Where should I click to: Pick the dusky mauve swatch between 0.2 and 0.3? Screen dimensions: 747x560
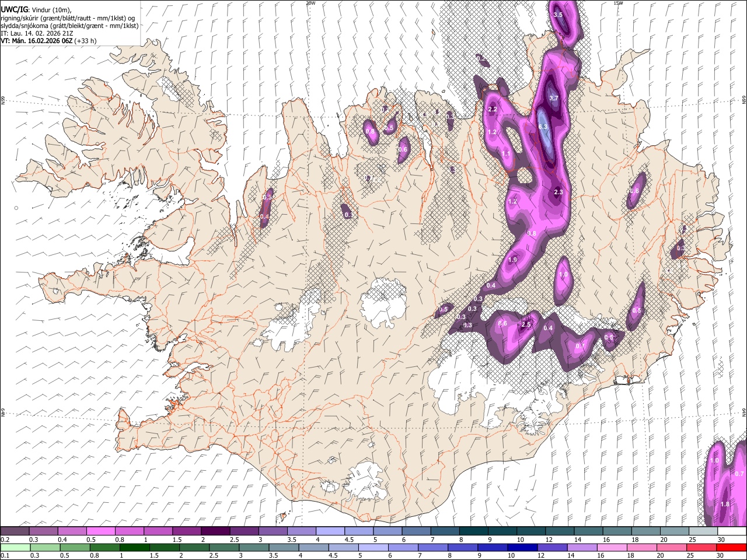pyautogui.click(x=15, y=531)
